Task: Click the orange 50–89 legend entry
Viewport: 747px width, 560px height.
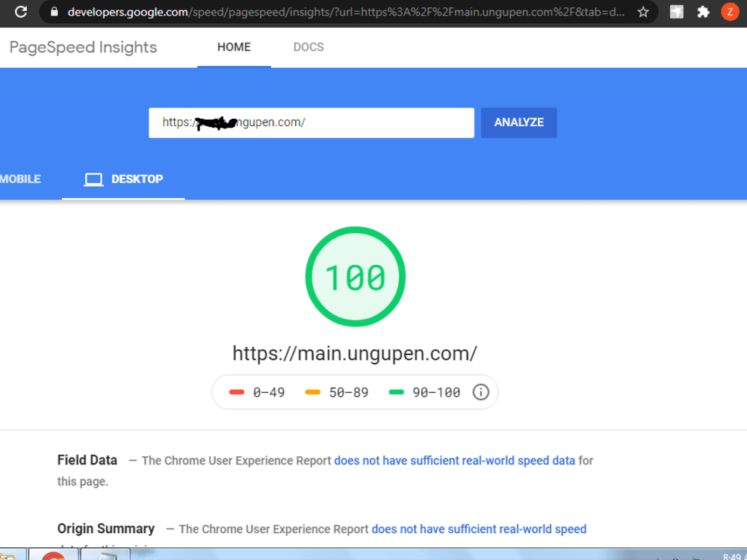Action: click(x=337, y=393)
